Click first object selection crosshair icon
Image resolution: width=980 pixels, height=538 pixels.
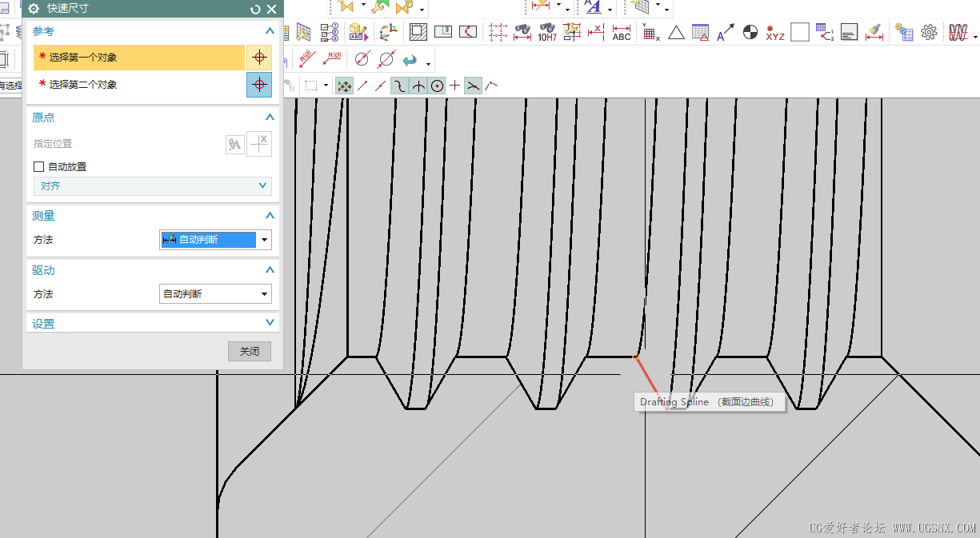point(258,58)
